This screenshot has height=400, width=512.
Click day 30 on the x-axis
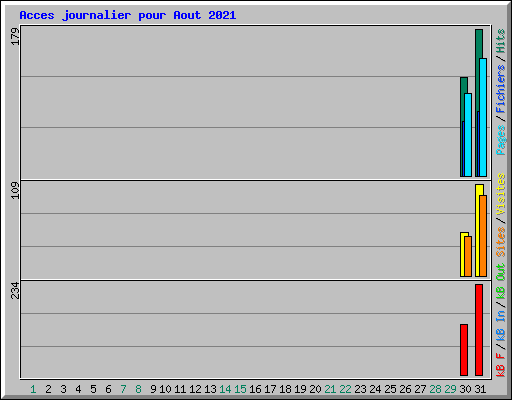465,389
